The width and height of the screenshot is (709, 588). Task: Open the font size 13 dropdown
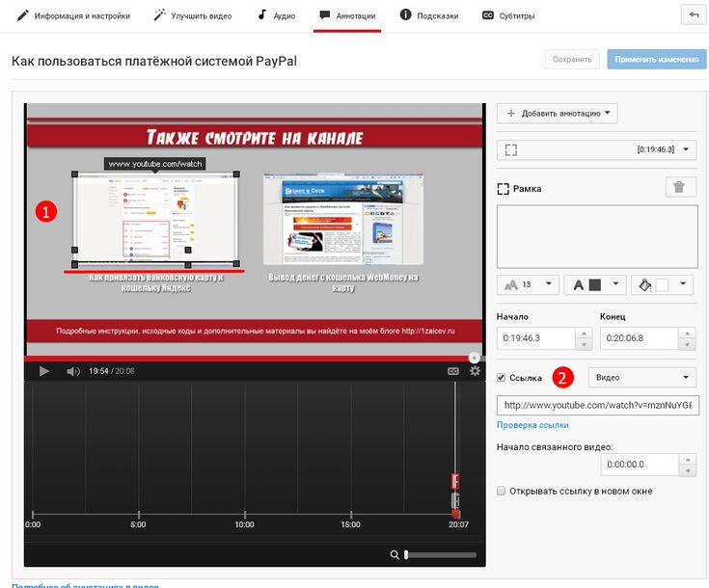[x=528, y=284]
